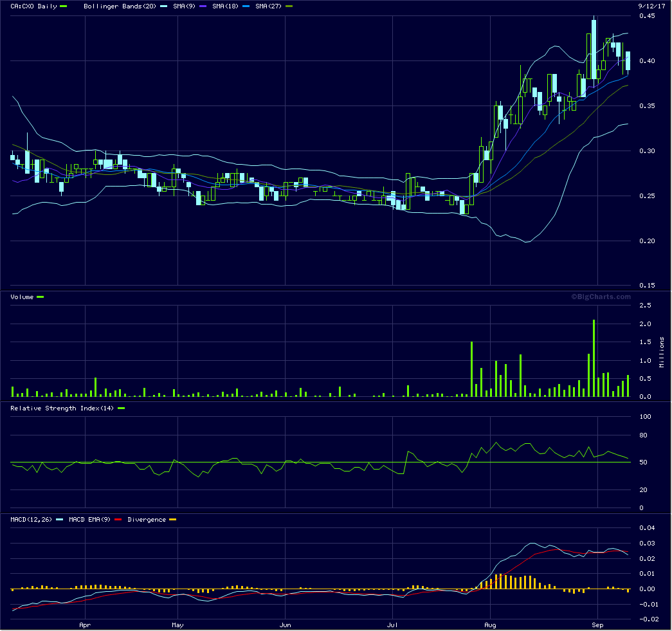Click the Jun month label on the time axis
Image resolution: width=672 pixels, height=631 pixels.
[x=285, y=625]
